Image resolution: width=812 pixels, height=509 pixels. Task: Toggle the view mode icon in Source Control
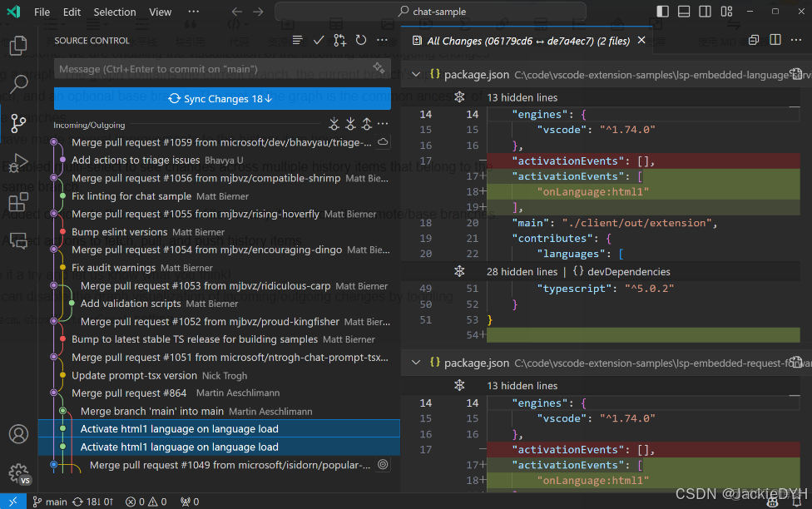coord(297,39)
